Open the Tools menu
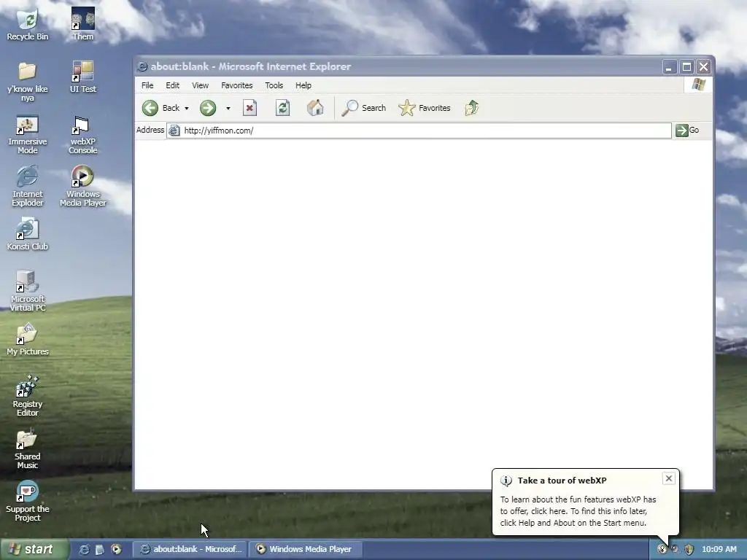This screenshot has height=560, width=747. [x=274, y=85]
